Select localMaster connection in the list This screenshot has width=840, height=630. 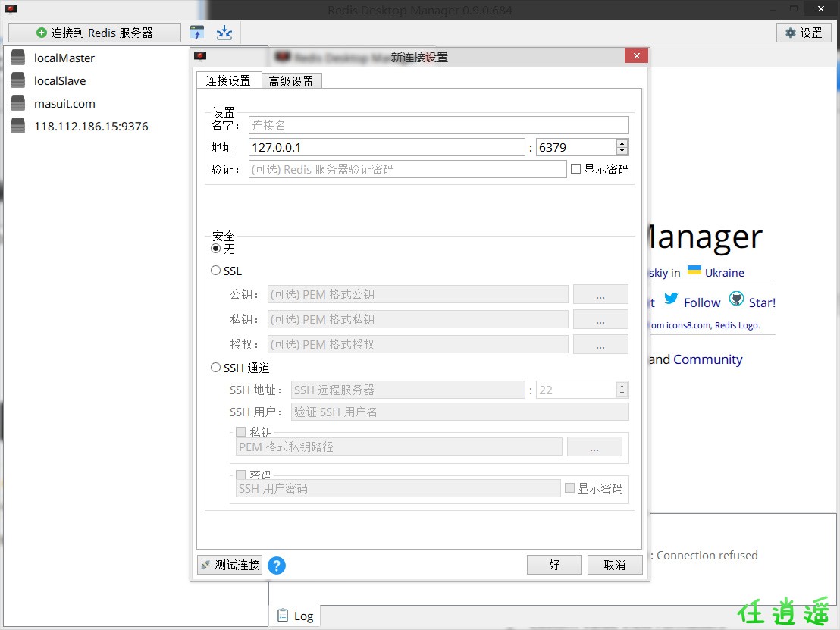(64, 58)
